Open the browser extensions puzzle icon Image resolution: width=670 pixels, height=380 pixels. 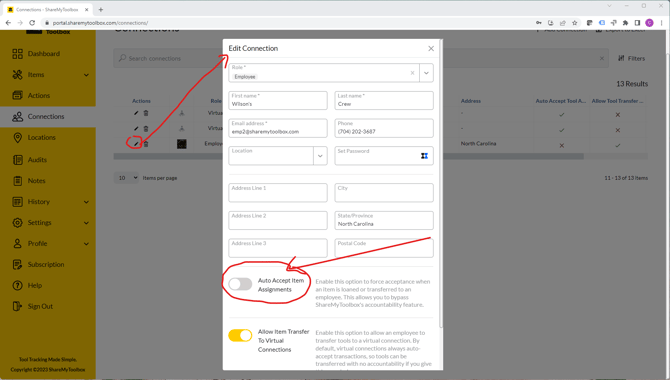[625, 23]
